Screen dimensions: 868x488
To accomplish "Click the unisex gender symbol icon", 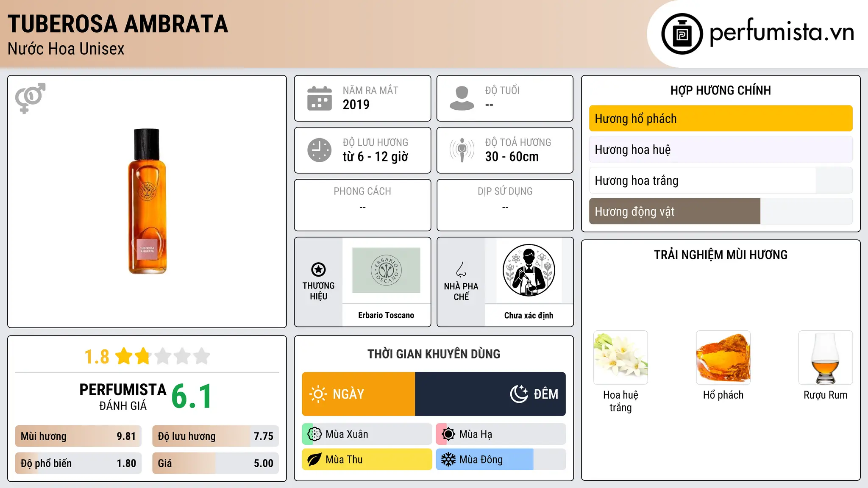I will pos(30,98).
